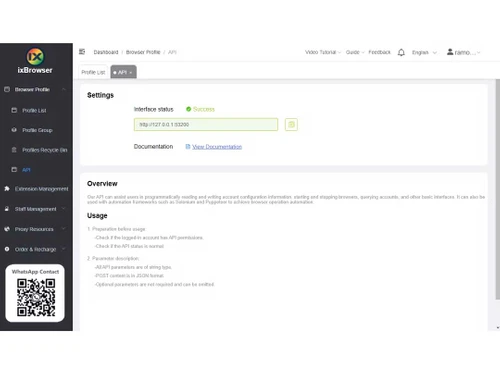Go to Dashboard breadcrumb

[106, 52]
